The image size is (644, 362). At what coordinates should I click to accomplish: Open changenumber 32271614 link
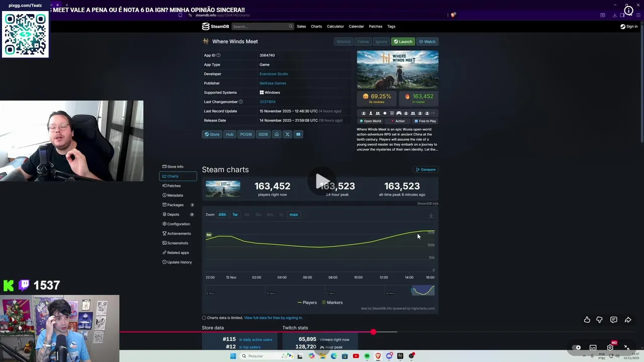[268, 102]
